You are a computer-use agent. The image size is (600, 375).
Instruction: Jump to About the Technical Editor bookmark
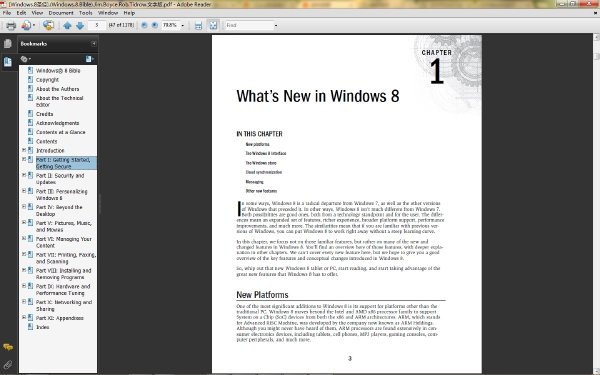pos(59,101)
